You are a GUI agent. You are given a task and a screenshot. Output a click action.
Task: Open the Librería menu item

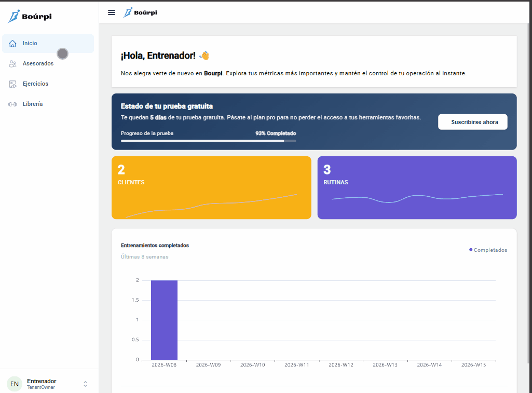click(x=33, y=104)
